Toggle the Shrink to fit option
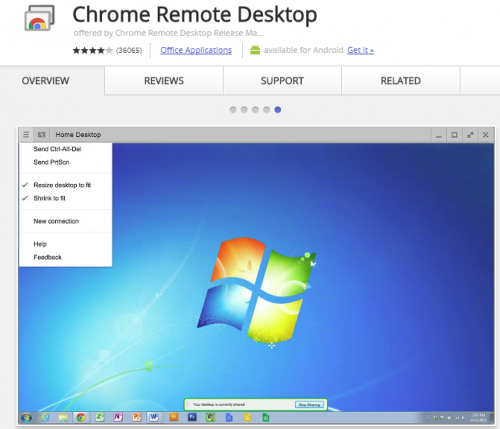The image size is (500, 429). point(49,198)
